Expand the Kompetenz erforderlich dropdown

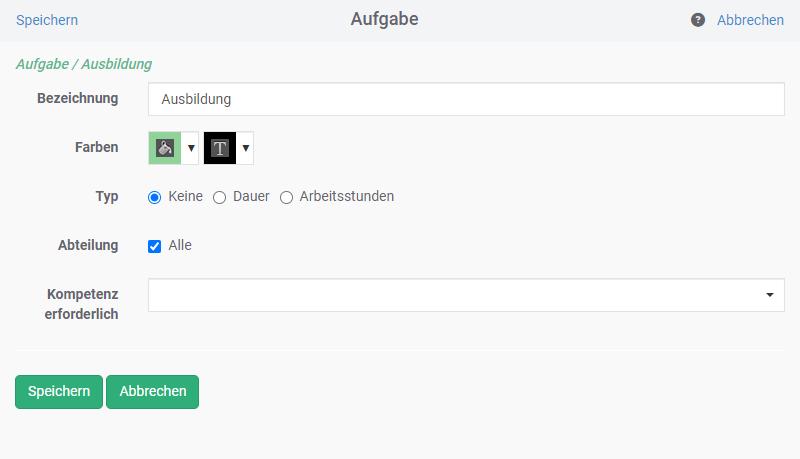pos(769,295)
